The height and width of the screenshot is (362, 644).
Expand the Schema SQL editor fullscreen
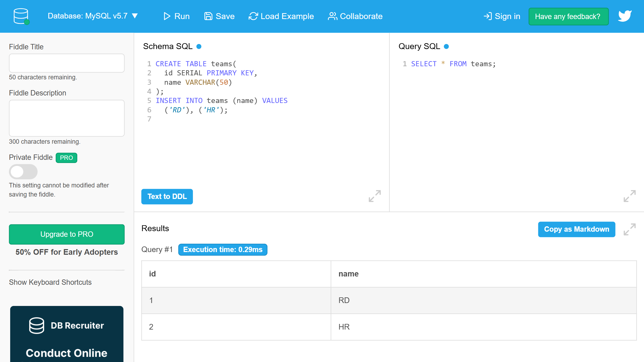(375, 196)
